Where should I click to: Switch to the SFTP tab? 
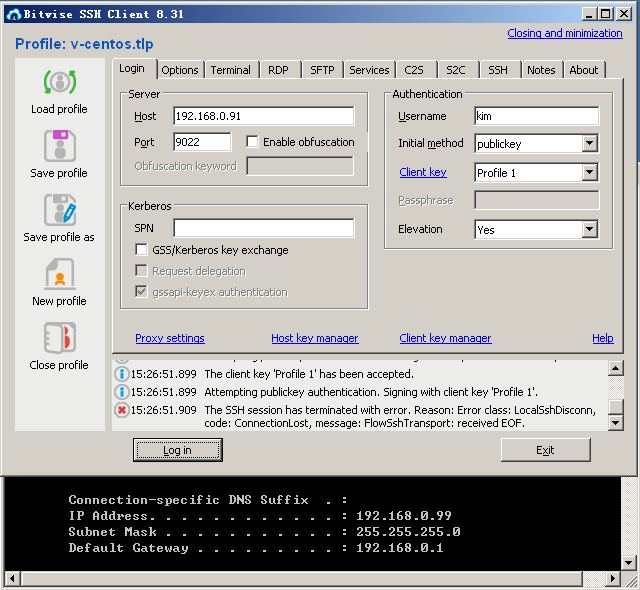tap(322, 70)
